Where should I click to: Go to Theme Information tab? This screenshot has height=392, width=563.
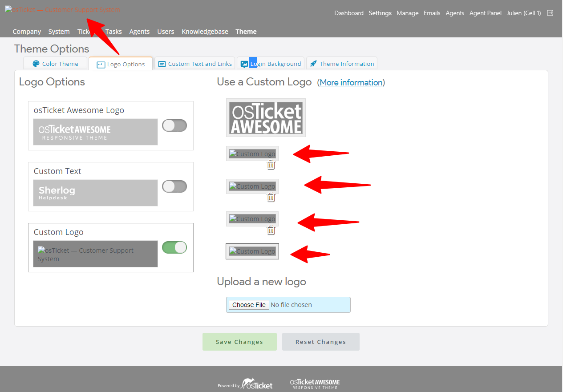pyautogui.click(x=342, y=64)
